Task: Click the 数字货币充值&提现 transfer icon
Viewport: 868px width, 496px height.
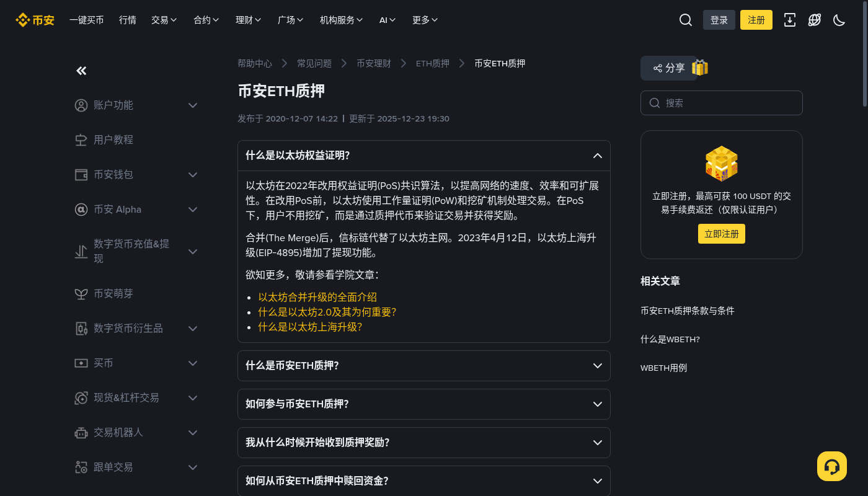Action: (x=81, y=252)
